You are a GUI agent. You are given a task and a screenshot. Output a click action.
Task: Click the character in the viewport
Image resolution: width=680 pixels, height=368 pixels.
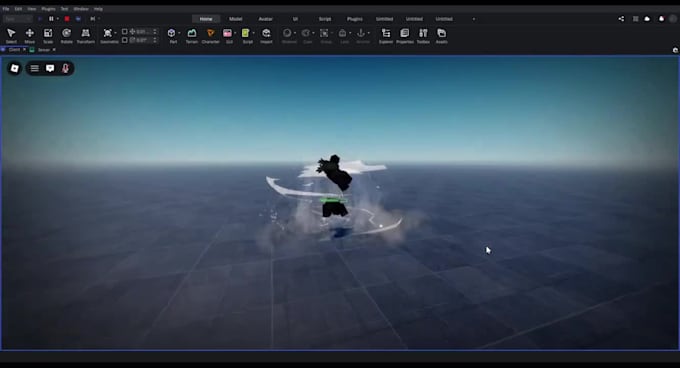[335, 186]
